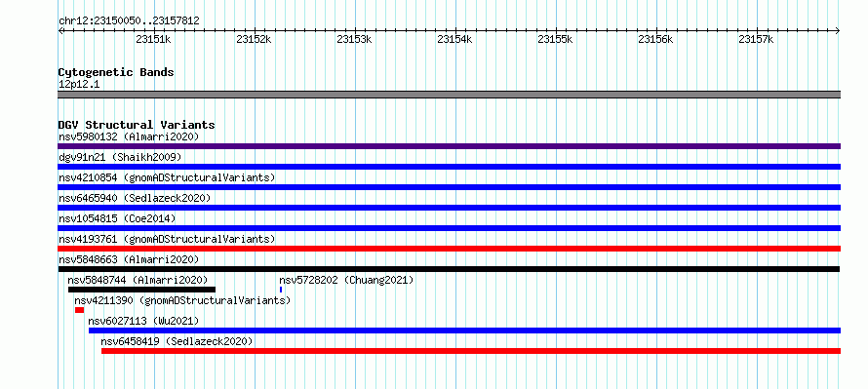
Task: Select the blue nsv4210854 variant bar
Action: (449, 187)
